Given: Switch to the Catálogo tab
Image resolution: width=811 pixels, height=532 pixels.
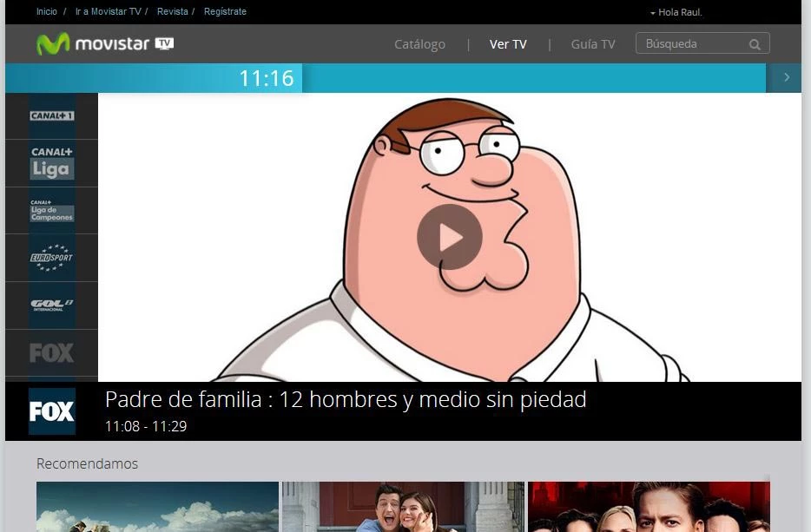Looking at the screenshot, I should (419, 43).
